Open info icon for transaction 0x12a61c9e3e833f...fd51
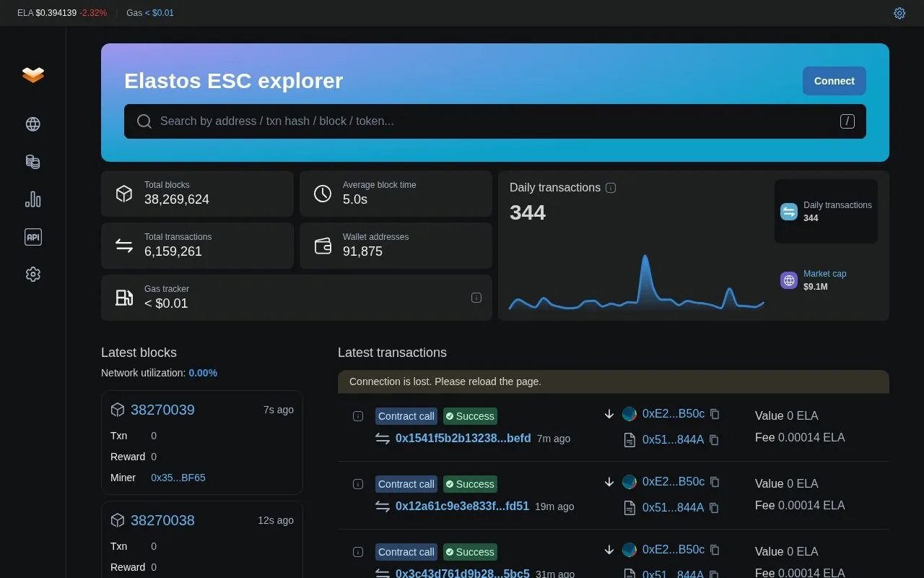The height and width of the screenshot is (578, 924). pos(357,484)
